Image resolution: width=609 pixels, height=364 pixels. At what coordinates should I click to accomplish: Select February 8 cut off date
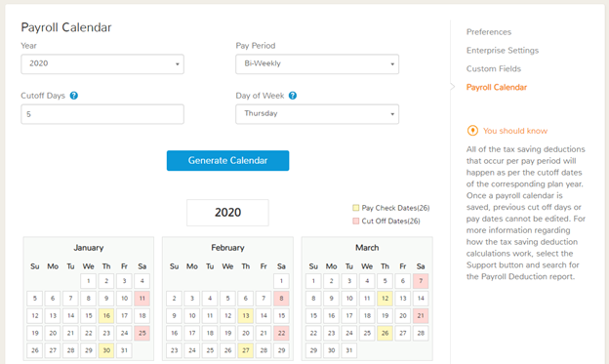(x=282, y=299)
